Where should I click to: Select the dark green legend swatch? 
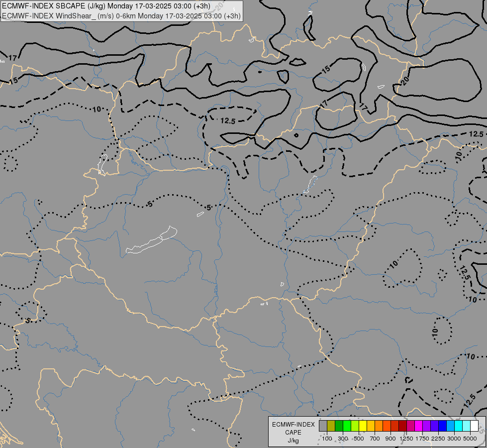point(339,426)
